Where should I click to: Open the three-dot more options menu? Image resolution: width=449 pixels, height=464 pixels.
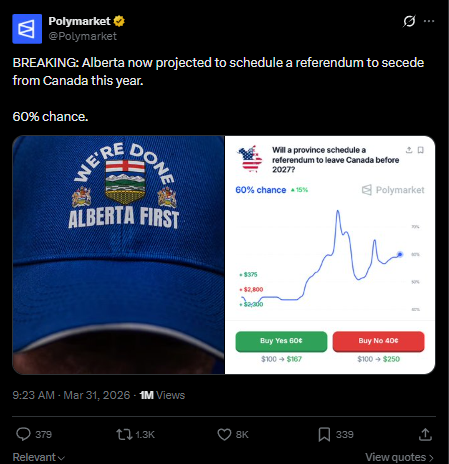(x=429, y=21)
